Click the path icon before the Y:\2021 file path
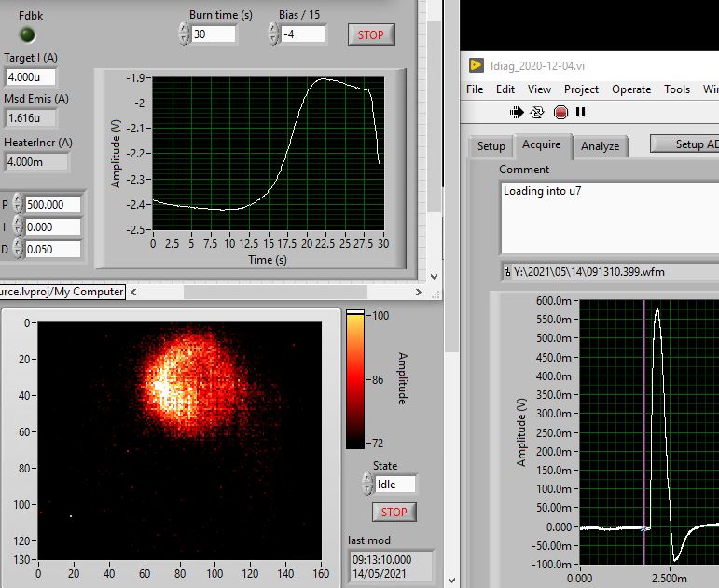The width and height of the screenshot is (719, 588). (505, 272)
